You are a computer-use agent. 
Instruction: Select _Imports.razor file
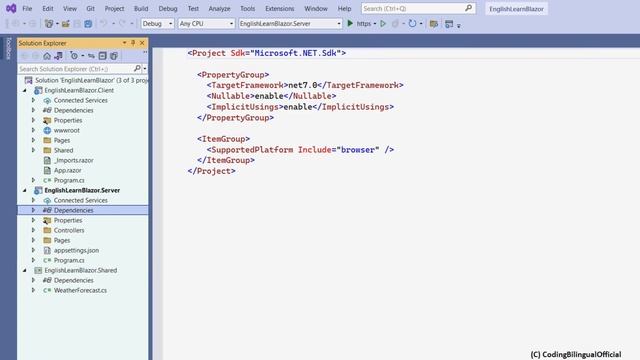point(73,160)
